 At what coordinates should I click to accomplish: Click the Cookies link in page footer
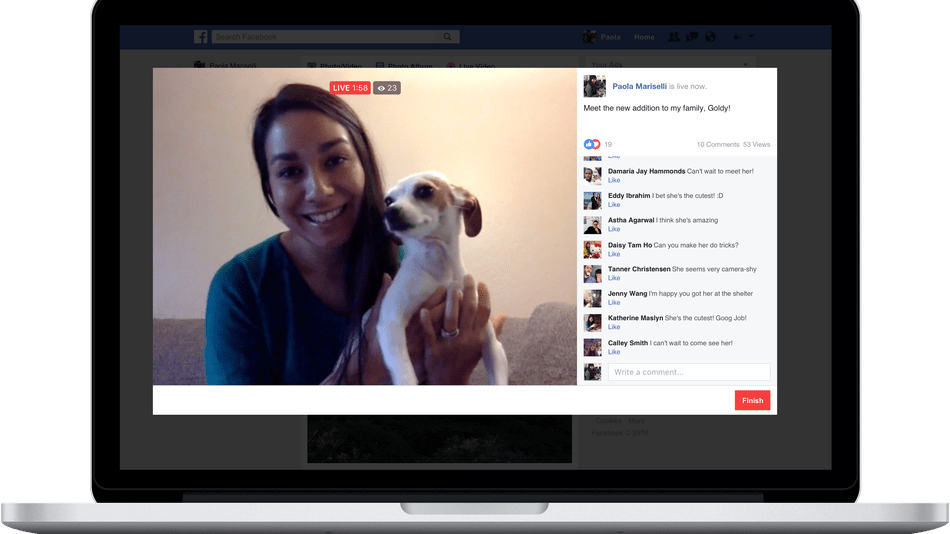click(x=608, y=420)
